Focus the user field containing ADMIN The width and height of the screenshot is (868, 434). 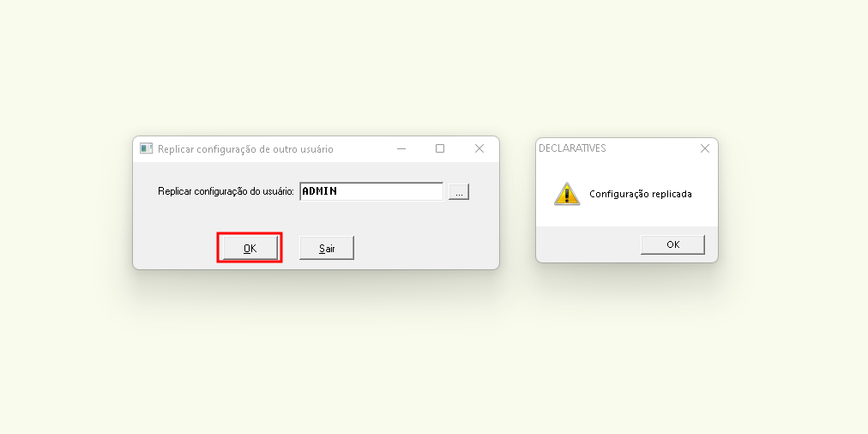coord(371,191)
